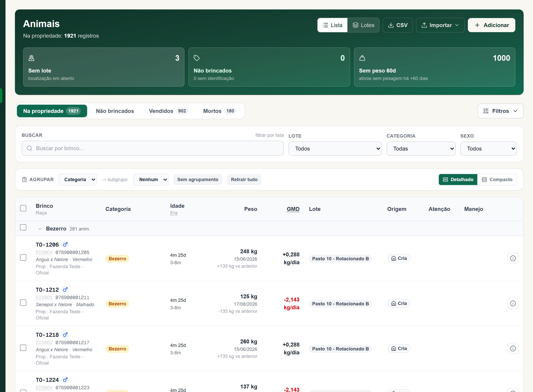Open the Categoria filter dropdown
The width and height of the screenshot is (533, 392).
point(421,149)
